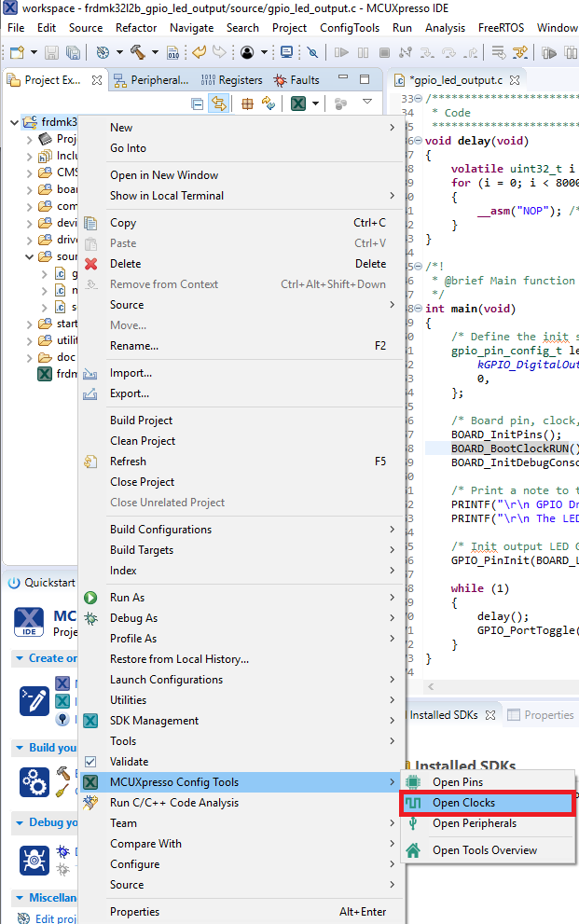The width and height of the screenshot is (579, 924).
Task: Click the BOARD_InitPins() line in editor
Action: (493, 434)
